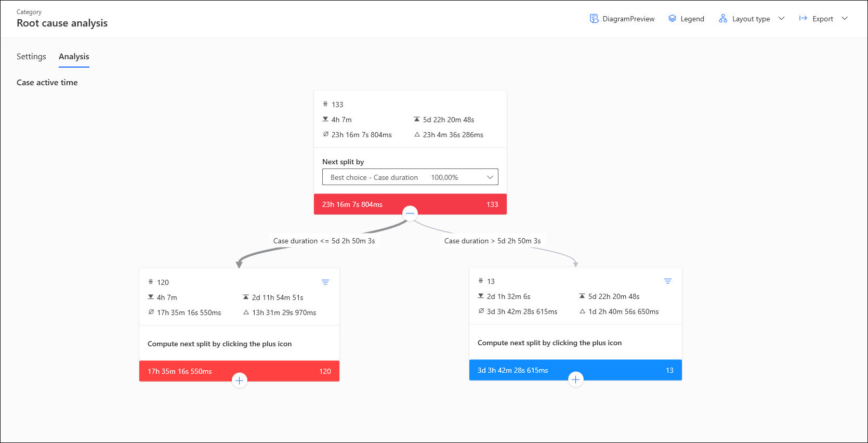Image resolution: width=868 pixels, height=443 pixels.
Task: Click red bar showing 17h 35m 16s 550ms
Action: coord(187,371)
